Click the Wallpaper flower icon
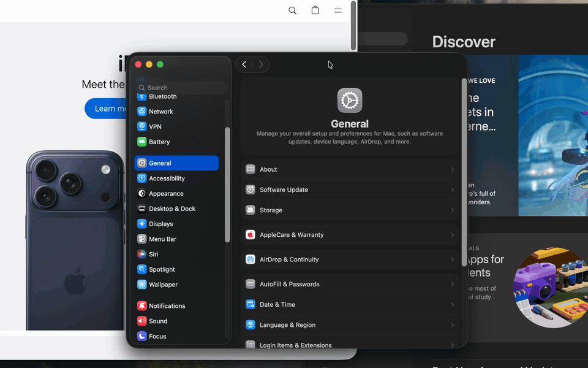The image size is (588, 368). (141, 285)
